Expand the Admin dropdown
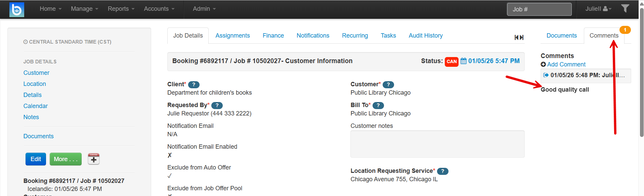This screenshot has width=644, height=196. 204,9
